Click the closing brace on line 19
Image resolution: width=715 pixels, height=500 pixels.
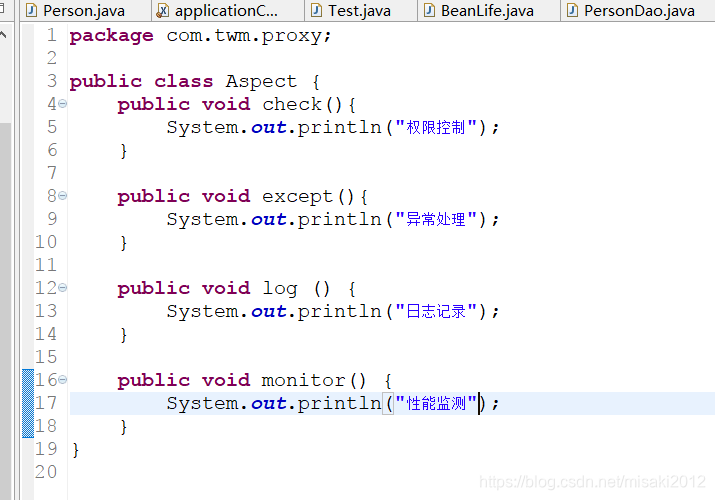(x=76, y=449)
